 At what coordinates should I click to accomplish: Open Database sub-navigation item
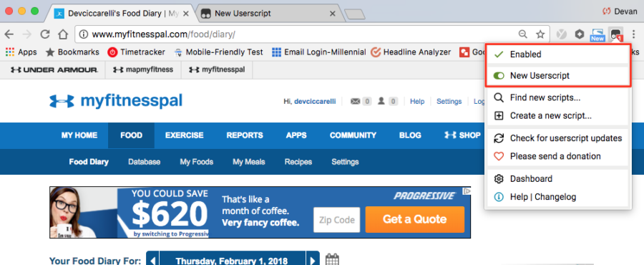(144, 162)
